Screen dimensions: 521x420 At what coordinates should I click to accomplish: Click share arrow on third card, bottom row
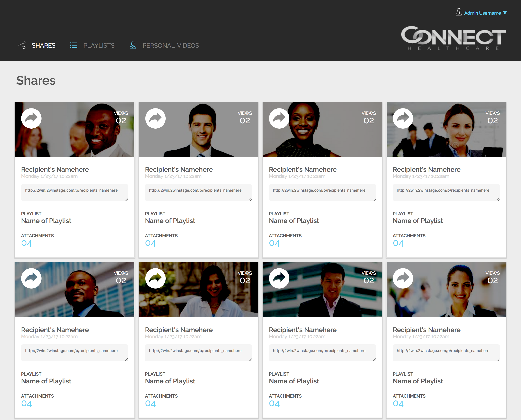tap(279, 278)
